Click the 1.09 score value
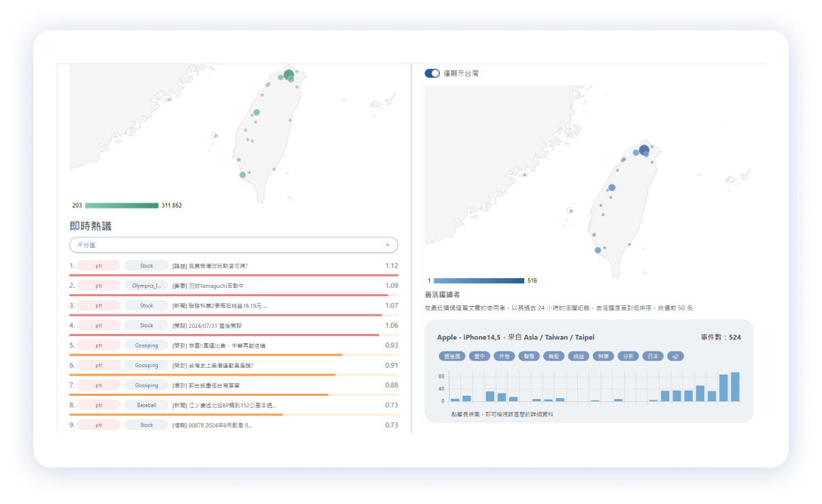822x504 pixels. [x=391, y=286]
